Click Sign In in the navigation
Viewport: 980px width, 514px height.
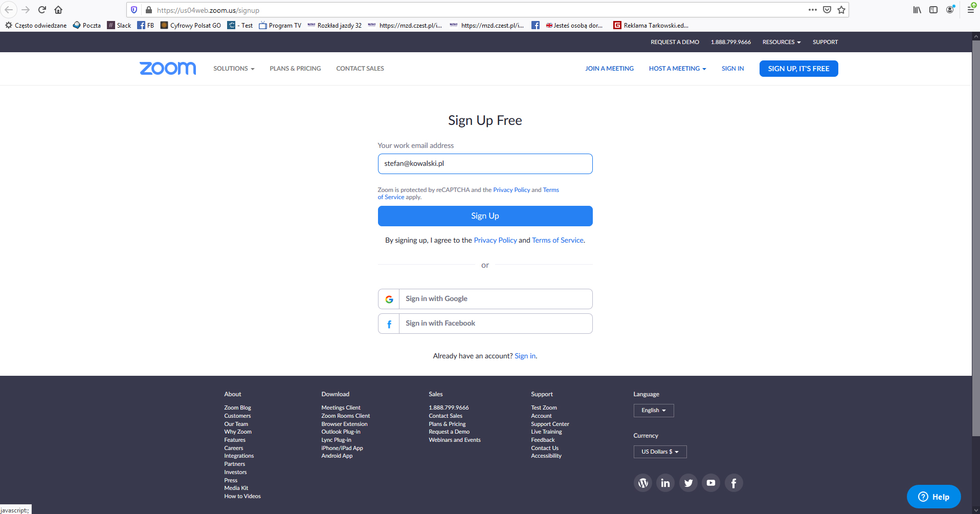732,69
